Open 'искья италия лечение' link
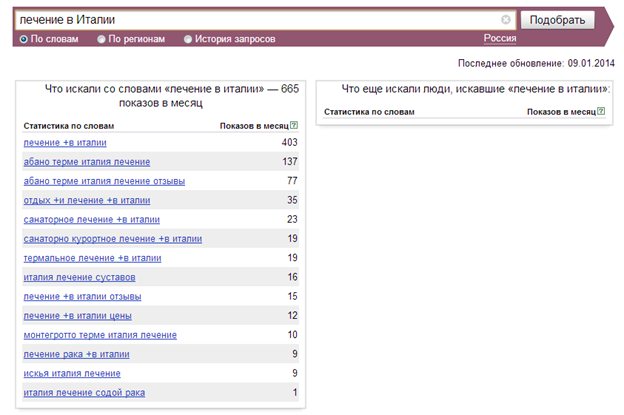The height and width of the screenshot is (415, 624). [72, 373]
